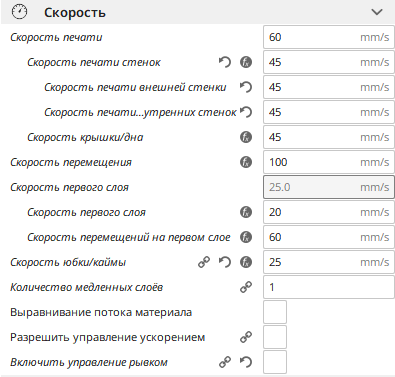Viewport: 395px width, 377px height.
Task: Click the Скорость section header title
Action: [x=75, y=13]
